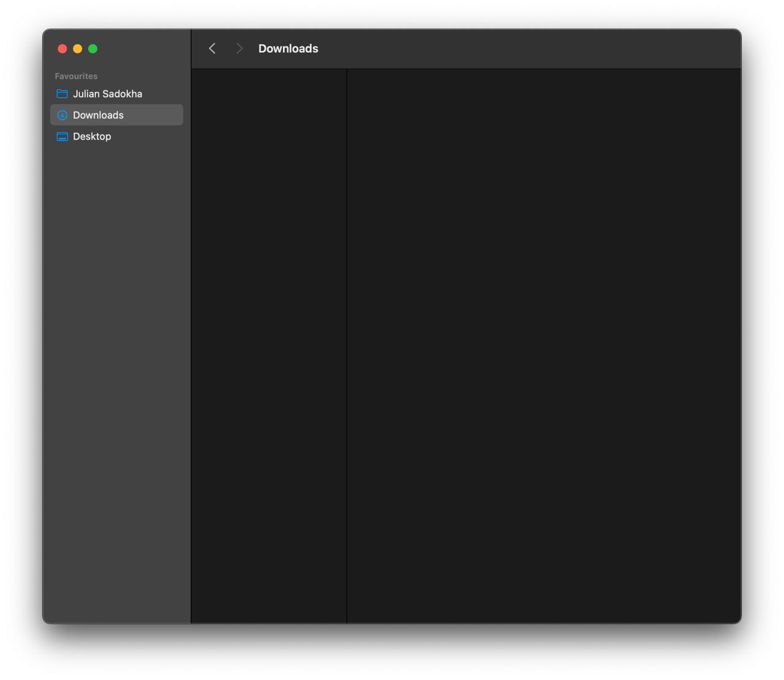
Task: Click the folder icon beside Julian Sadokha
Action: [62, 94]
